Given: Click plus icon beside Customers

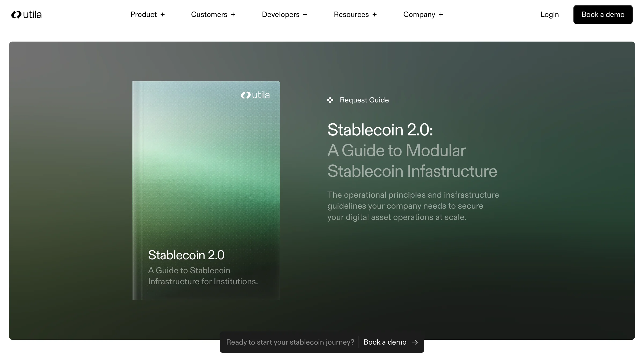Looking at the screenshot, I should (x=233, y=14).
